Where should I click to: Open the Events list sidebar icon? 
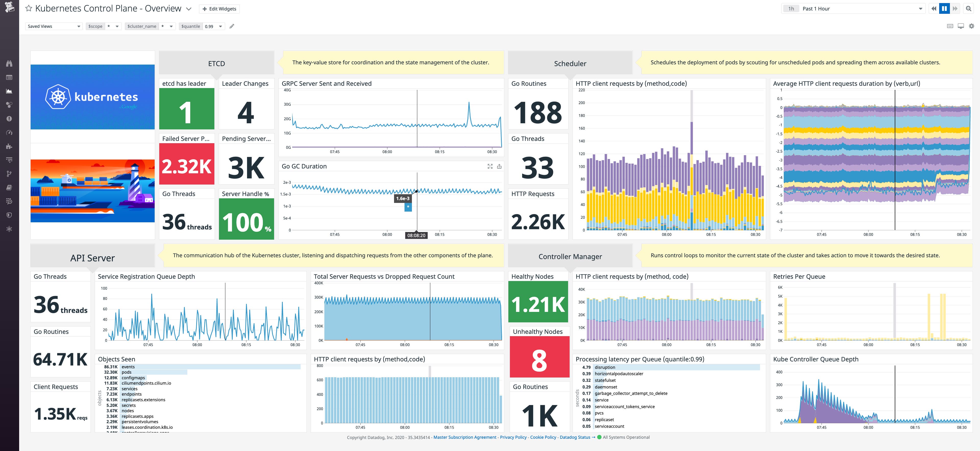coord(9,77)
